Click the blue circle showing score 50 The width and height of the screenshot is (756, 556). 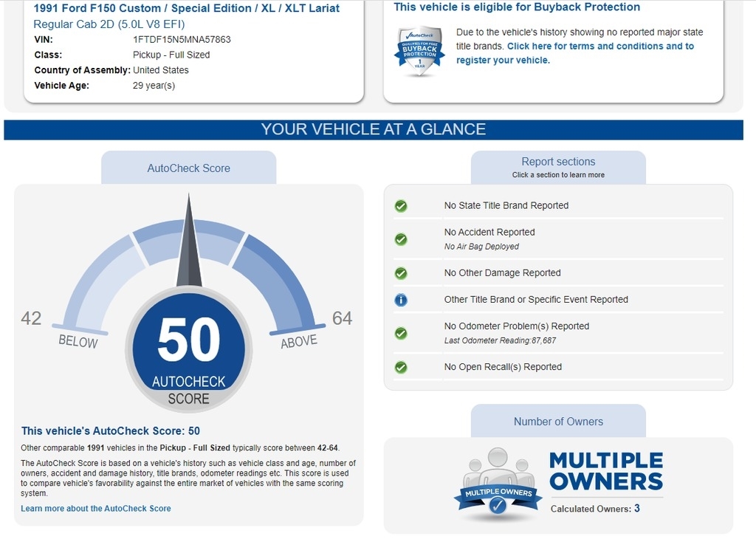coord(189,351)
